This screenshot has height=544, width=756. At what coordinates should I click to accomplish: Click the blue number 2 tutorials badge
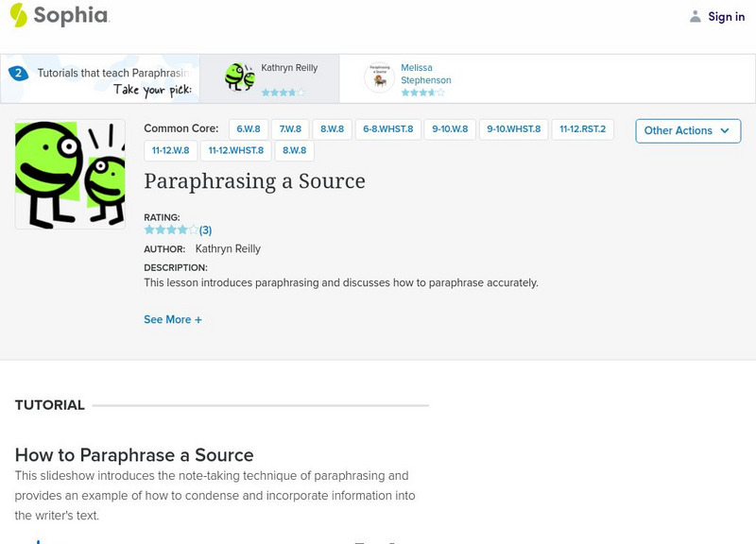coord(17,73)
